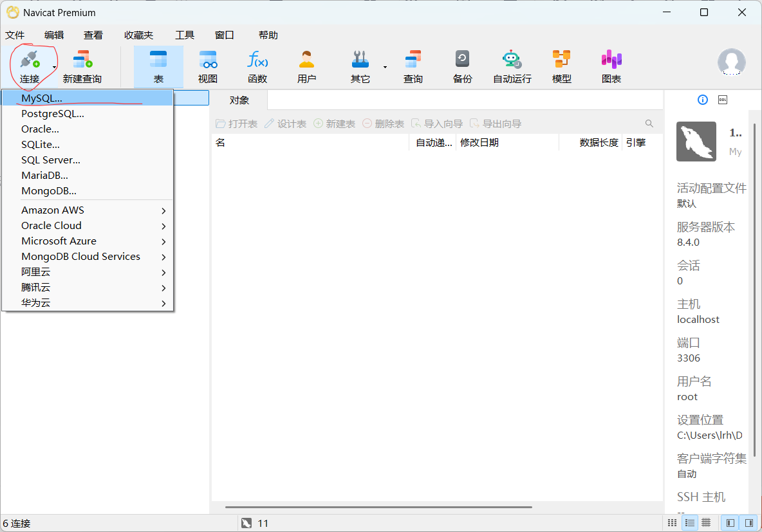Image resolution: width=762 pixels, height=532 pixels.
Task: Switch to detail view in status bar
Action: click(706, 523)
